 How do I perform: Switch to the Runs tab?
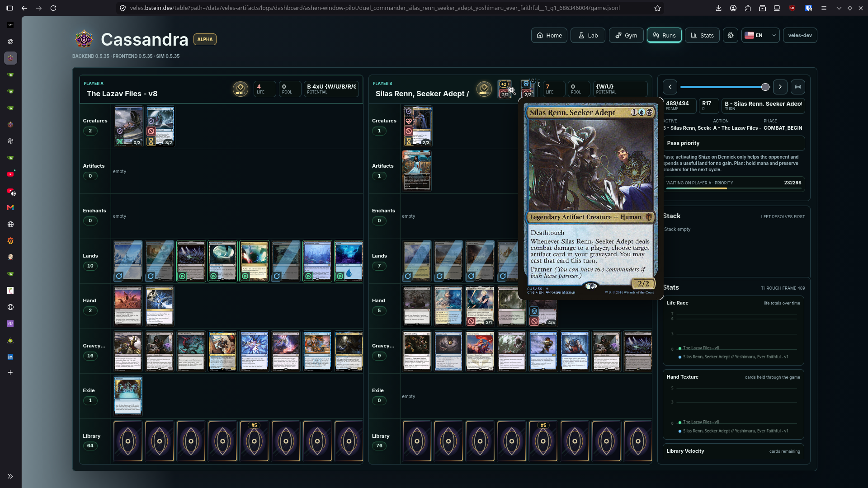pyautogui.click(x=664, y=35)
